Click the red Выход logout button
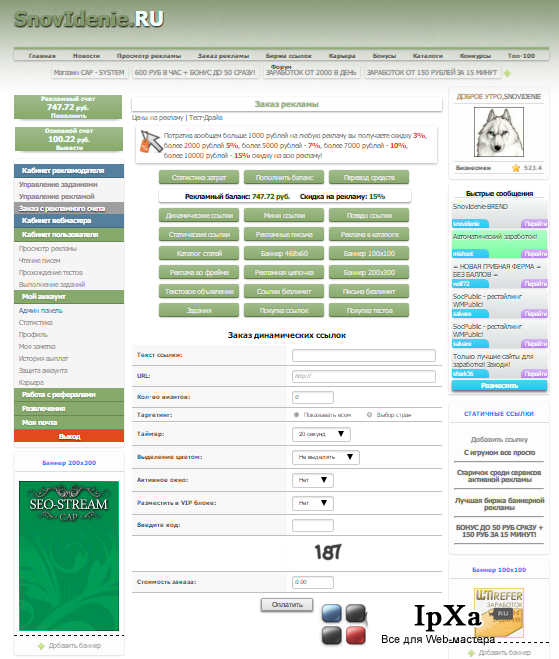Viewport: 559px width, 659px height. coord(69,436)
